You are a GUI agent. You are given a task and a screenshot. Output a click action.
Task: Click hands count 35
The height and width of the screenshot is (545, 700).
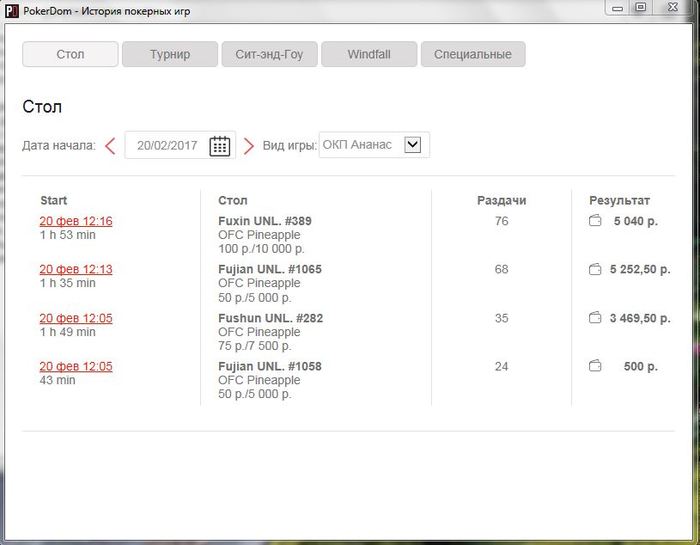click(501, 318)
